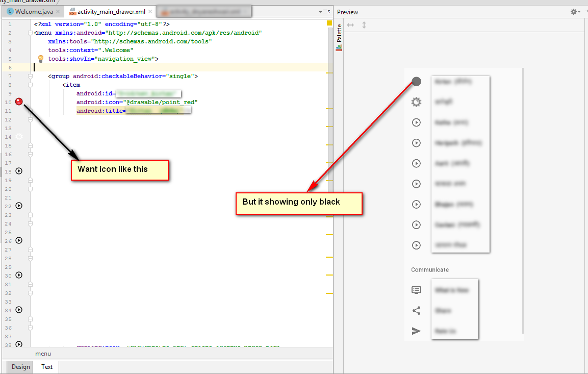Click the yellow warning indicator square
The height and width of the screenshot is (374, 588).
coord(329,23)
